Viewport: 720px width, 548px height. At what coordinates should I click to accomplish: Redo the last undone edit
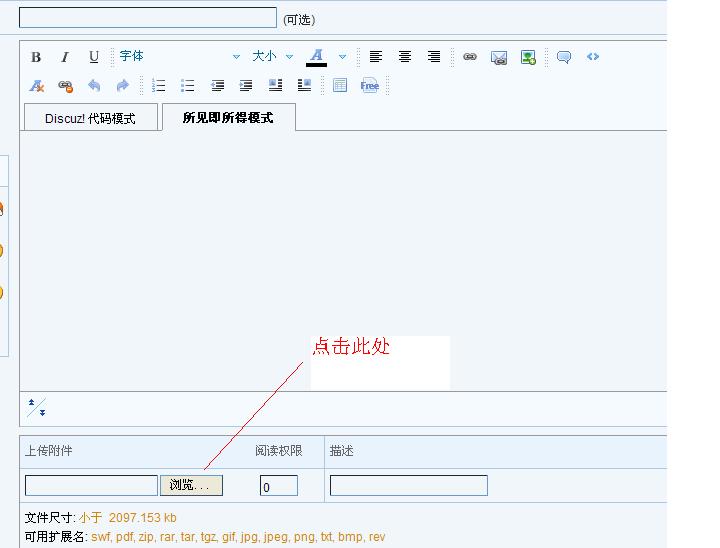point(123,85)
